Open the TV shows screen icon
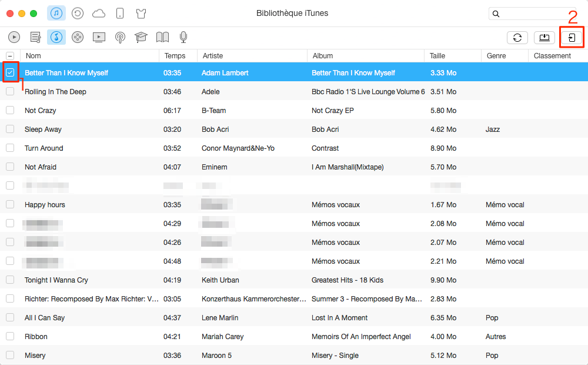The height and width of the screenshot is (365, 588). pyautogui.click(x=99, y=37)
